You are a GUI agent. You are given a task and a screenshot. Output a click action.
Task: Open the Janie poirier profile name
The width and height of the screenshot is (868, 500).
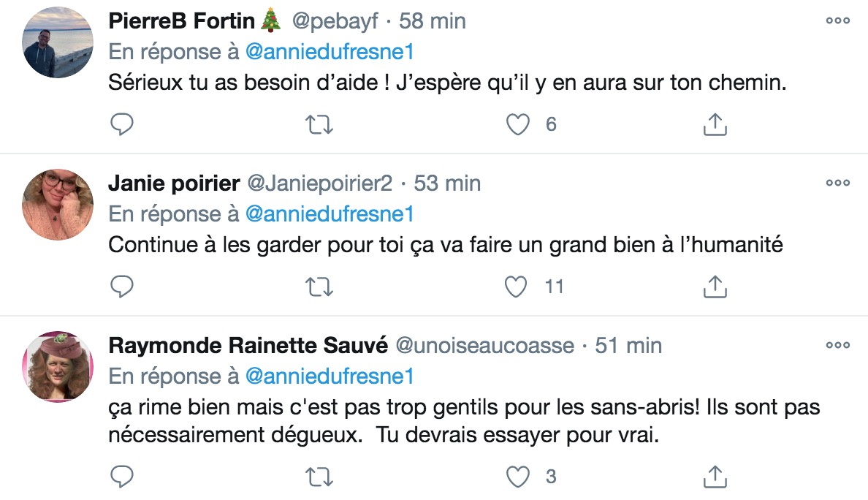(x=174, y=183)
